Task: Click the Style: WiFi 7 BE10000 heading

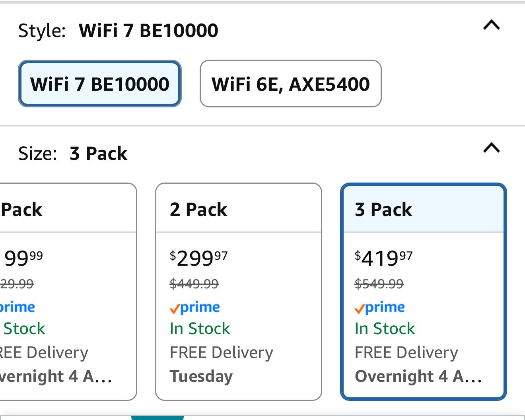Action: pos(118,31)
